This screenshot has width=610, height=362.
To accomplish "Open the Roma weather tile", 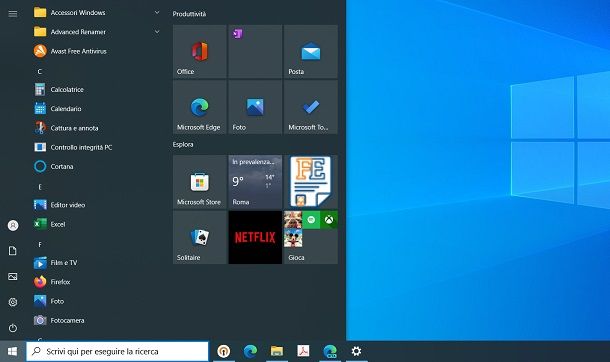I will (x=255, y=182).
